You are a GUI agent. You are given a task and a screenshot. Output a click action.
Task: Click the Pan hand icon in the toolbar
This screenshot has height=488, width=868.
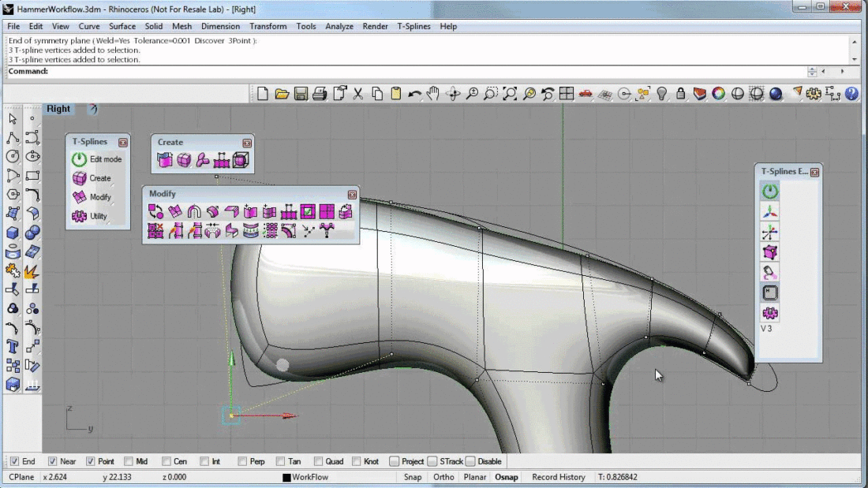(432, 93)
